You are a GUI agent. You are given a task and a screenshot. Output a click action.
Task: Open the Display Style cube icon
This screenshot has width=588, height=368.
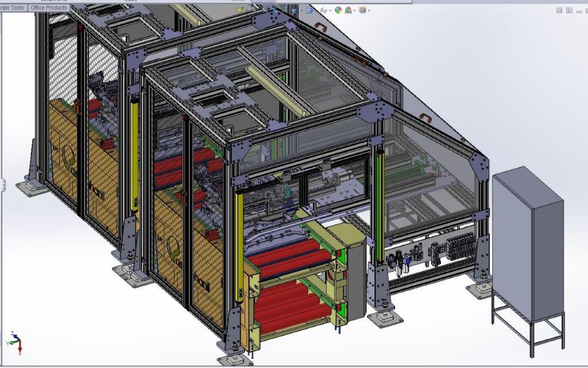(310, 10)
